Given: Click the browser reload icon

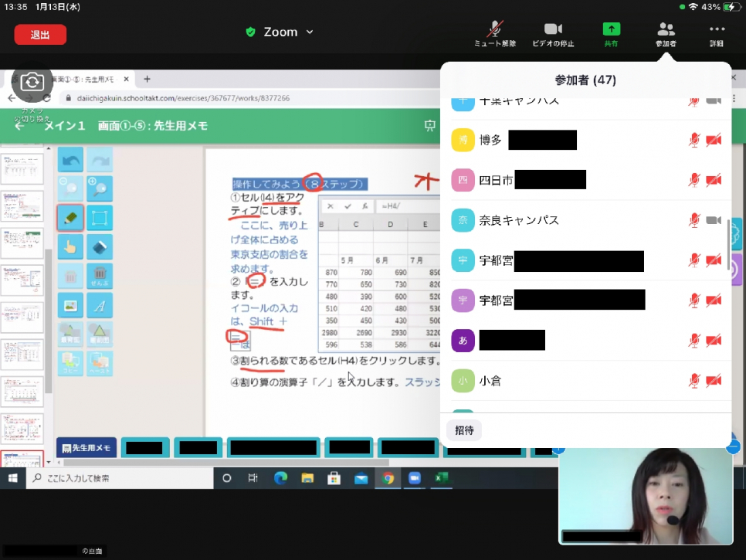Looking at the screenshot, I should 46,98.
